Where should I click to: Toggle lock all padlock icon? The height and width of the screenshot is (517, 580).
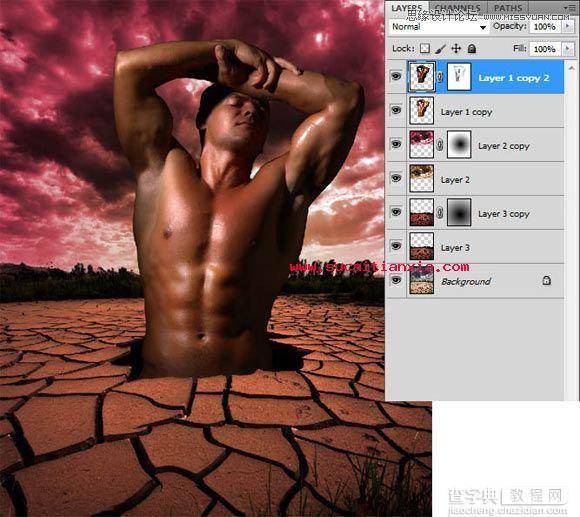[472, 48]
